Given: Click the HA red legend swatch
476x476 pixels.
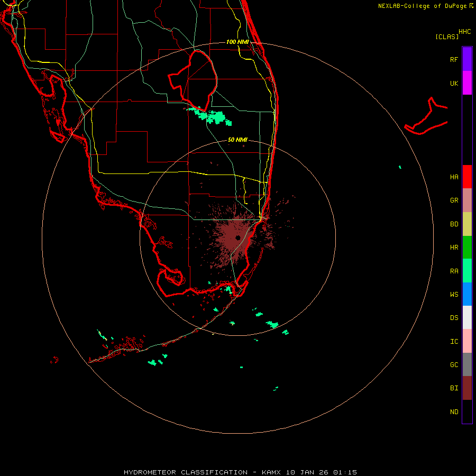Looking at the screenshot, I should pos(467,177).
